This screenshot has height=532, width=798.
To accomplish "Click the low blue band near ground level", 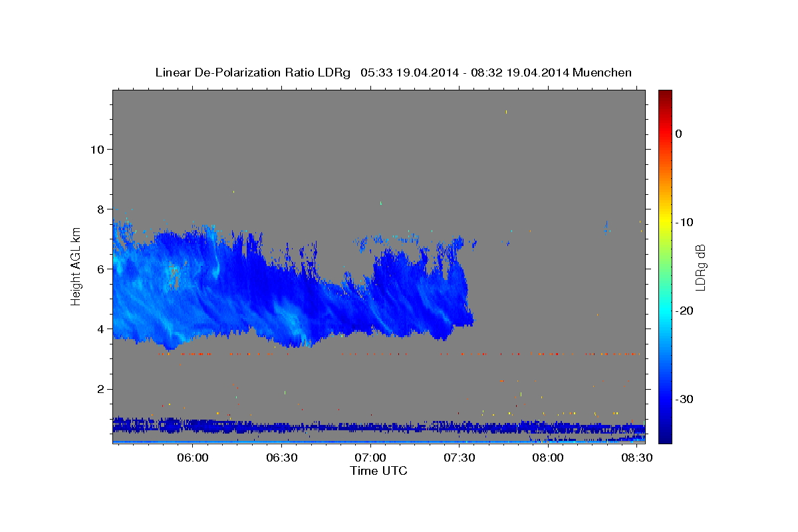I will pos(379,426).
